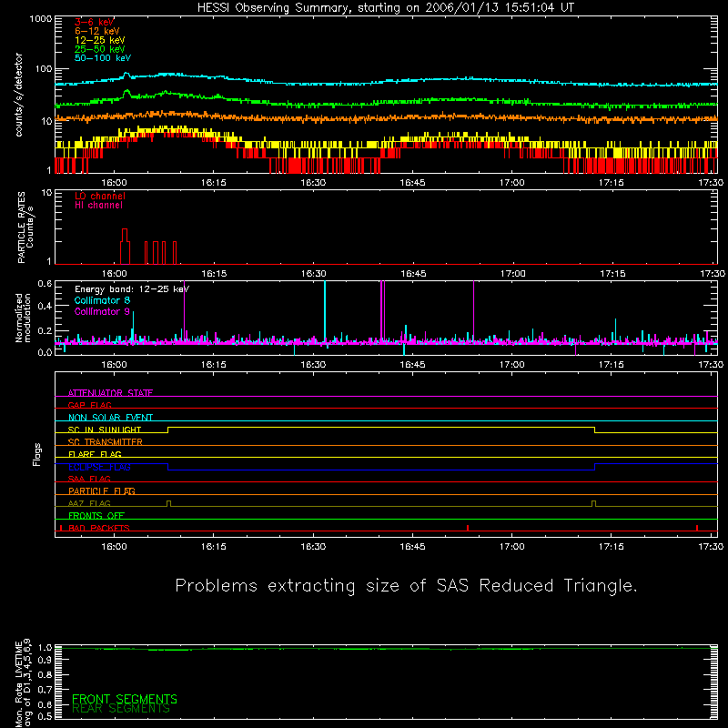Select the orange 6-12 keV legend label
This screenshot has height=728, width=728.
pyautogui.click(x=97, y=31)
